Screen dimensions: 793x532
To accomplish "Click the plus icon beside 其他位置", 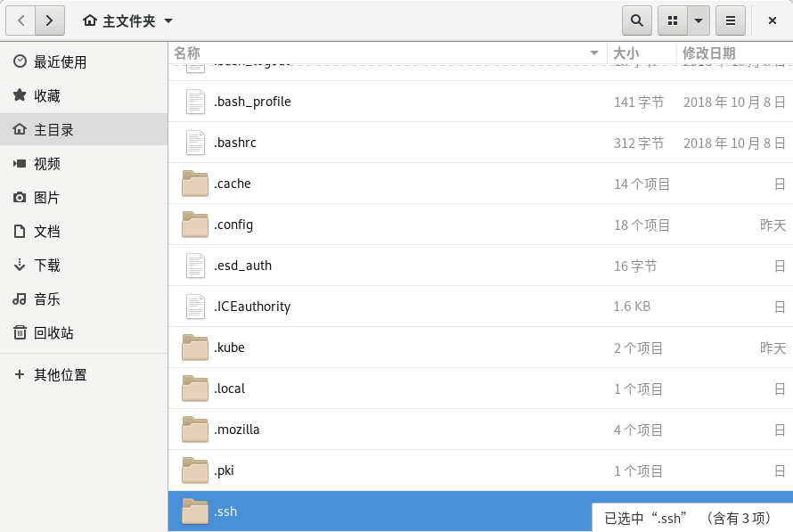I will pos(20,374).
